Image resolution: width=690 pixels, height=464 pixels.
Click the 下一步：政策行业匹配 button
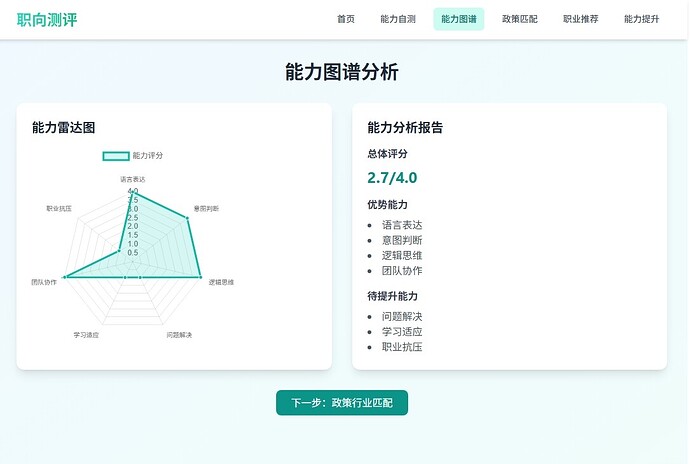(x=342, y=402)
